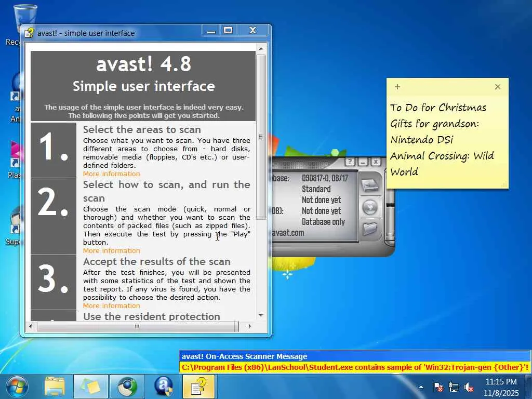Click 'Gifts for grandson:' line in sticky note
The image size is (532, 399).
coord(434,124)
